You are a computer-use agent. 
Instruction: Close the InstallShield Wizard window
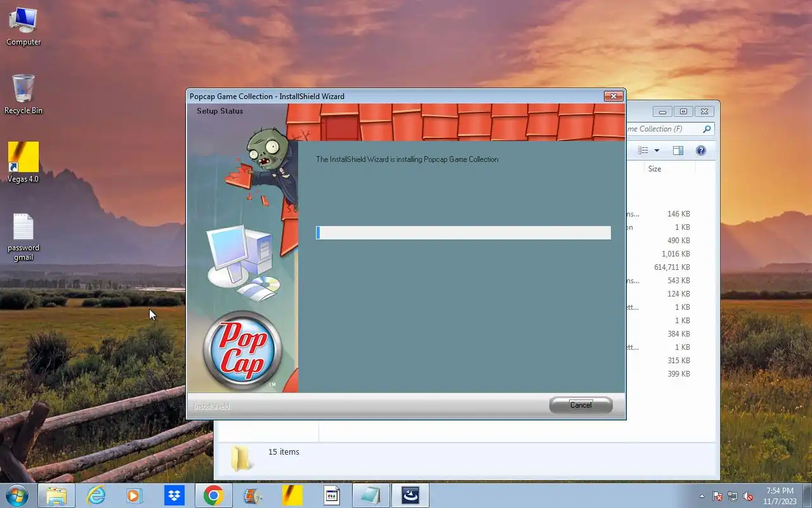click(x=613, y=97)
